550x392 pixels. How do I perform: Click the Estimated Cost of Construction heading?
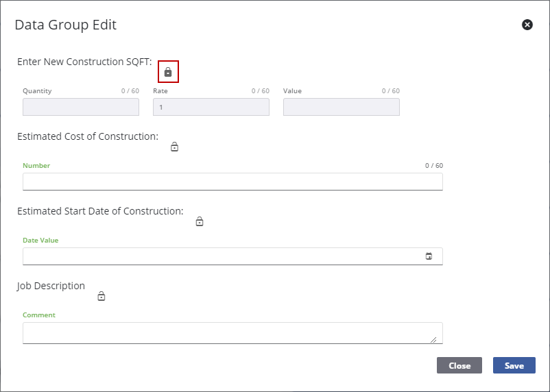88,136
